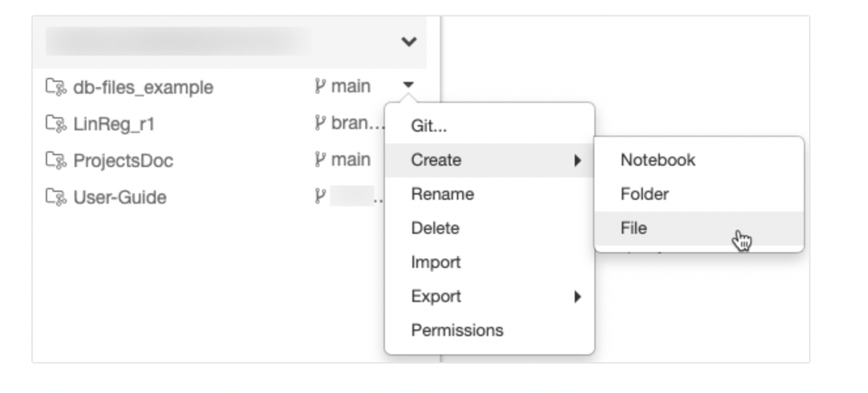This screenshot has height=393, width=868.
Task: Click the LinReg_r1 repo folder icon
Action: tap(55, 123)
